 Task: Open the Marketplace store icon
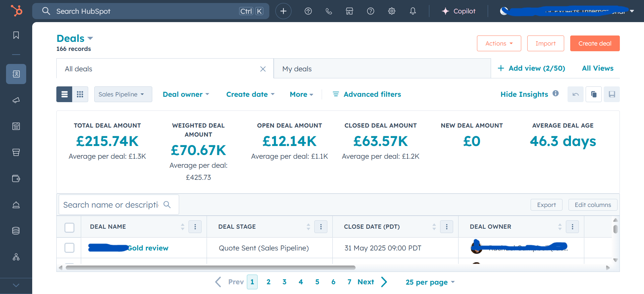350,11
